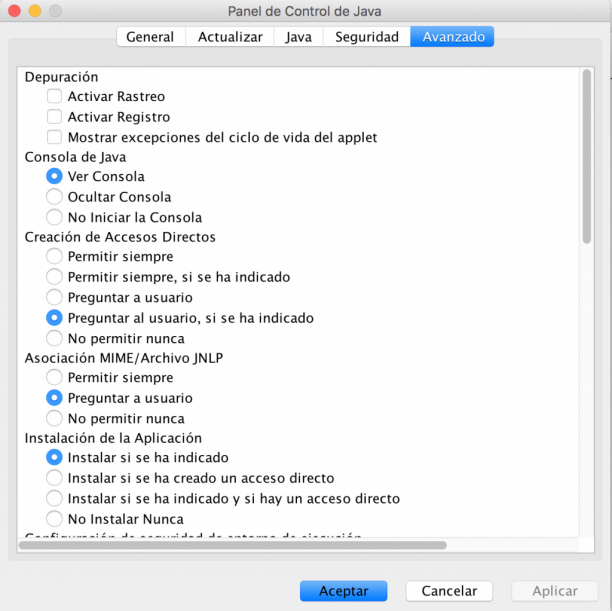Screen dimensions: 612x611
Task: Select the Java tab
Action: 299,37
